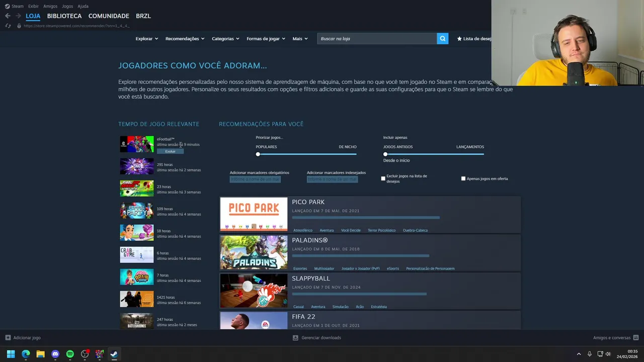Open the network tray icon
644x362 pixels.
[x=600, y=354]
